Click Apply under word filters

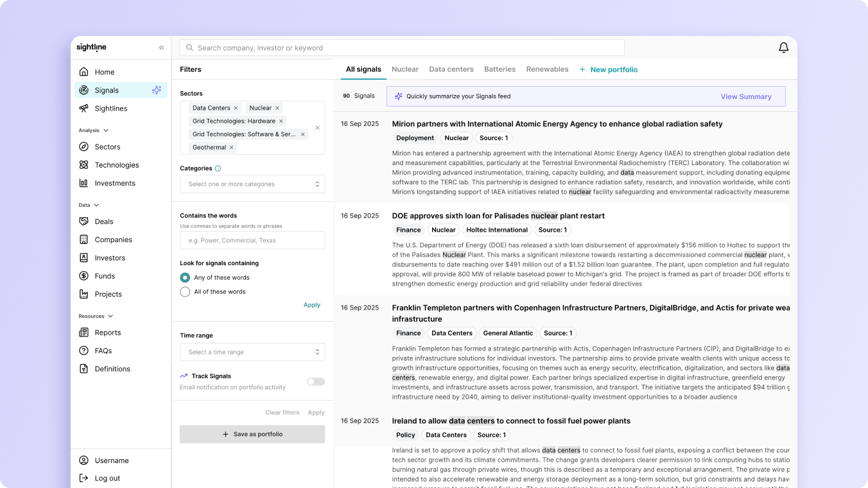tap(312, 305)
